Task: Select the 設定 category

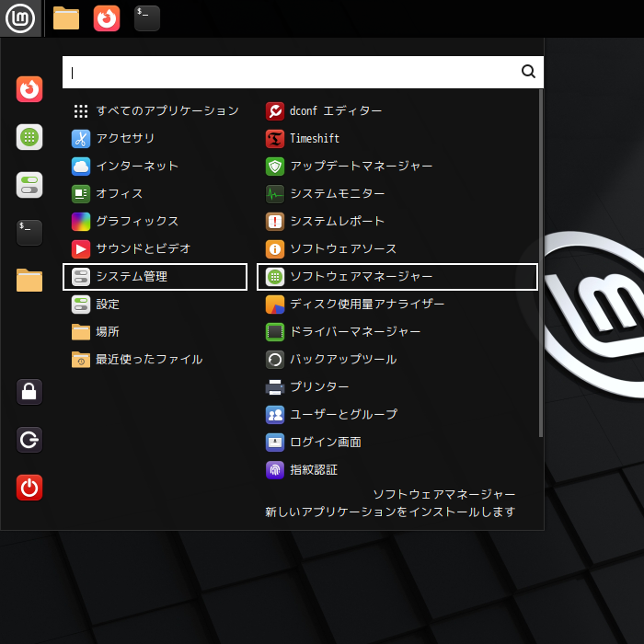Action: tap(155, 305)
